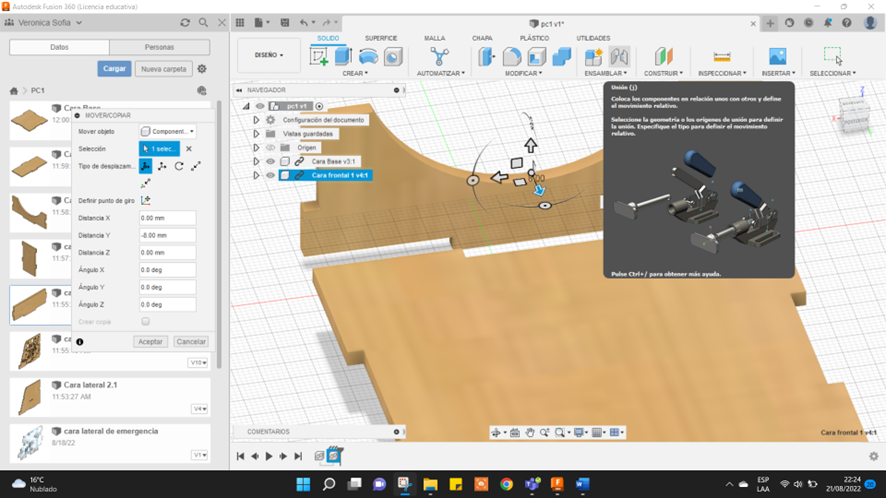The height and width of the screenshot is (498, 886).
Task: Expand the Configuración del documento node
Action: tap(256, 120)
